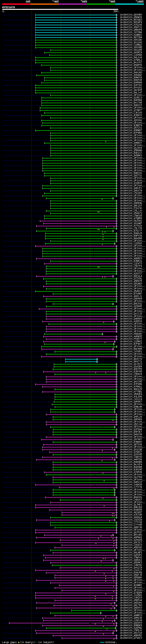146x644 pixels.
Task: Click label UniRef100_C4Y6P1
Action: pos(131,352)
